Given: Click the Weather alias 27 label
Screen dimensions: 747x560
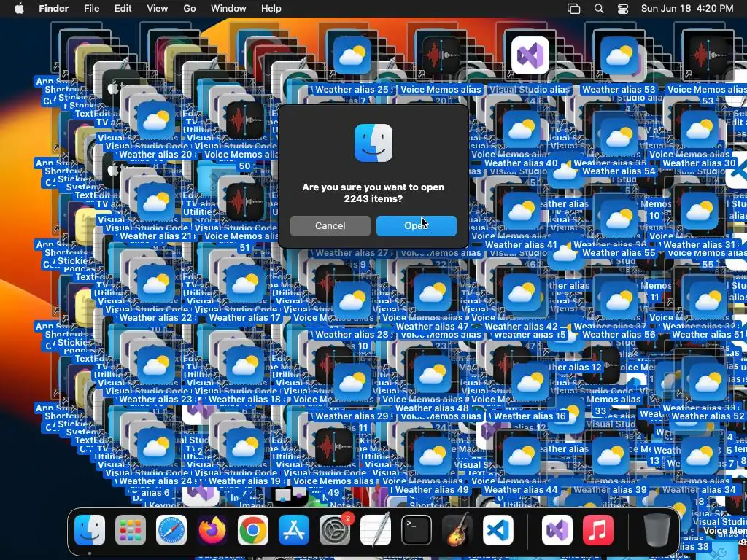Looking at the screenshot, I should point(352,253).
